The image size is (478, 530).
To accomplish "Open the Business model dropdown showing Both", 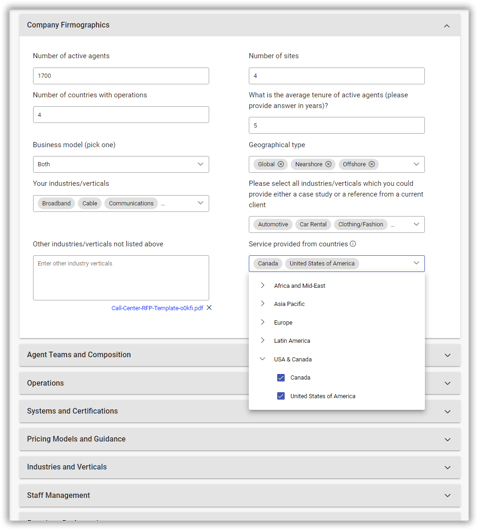I will pyautogui.click(x=121, y=164).
